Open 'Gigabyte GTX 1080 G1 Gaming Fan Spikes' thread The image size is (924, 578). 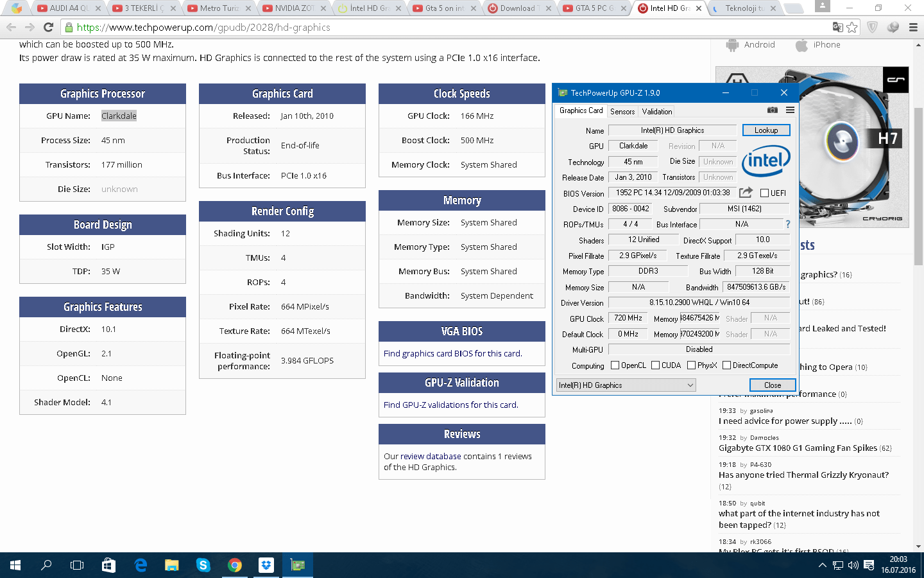[798, 448]
